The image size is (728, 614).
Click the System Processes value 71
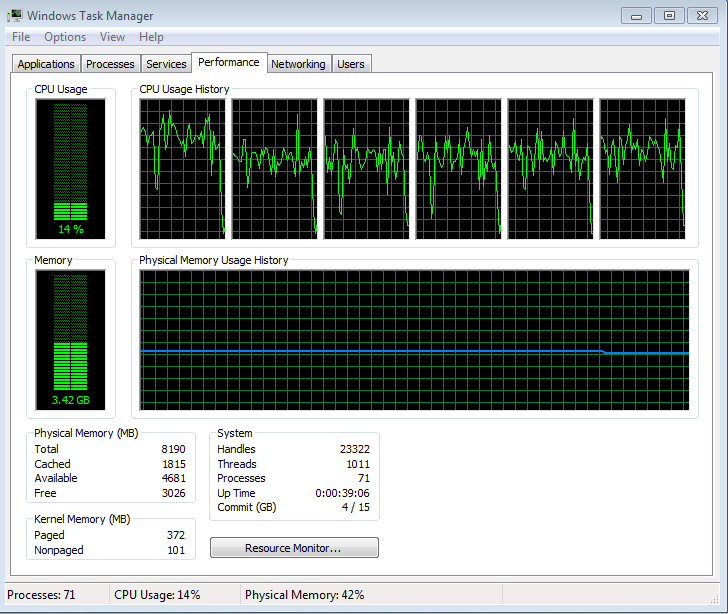364,478
